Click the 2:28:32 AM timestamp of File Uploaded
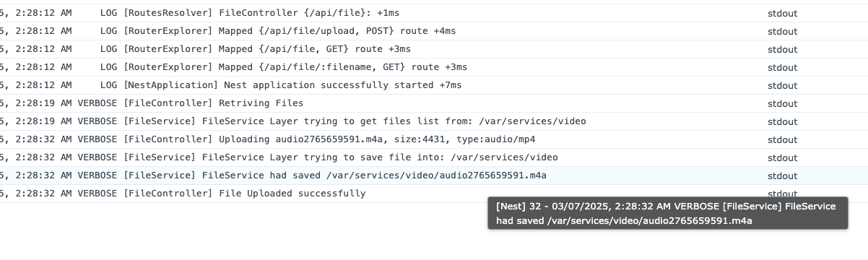The image size is (868, 260). [43, 194]
